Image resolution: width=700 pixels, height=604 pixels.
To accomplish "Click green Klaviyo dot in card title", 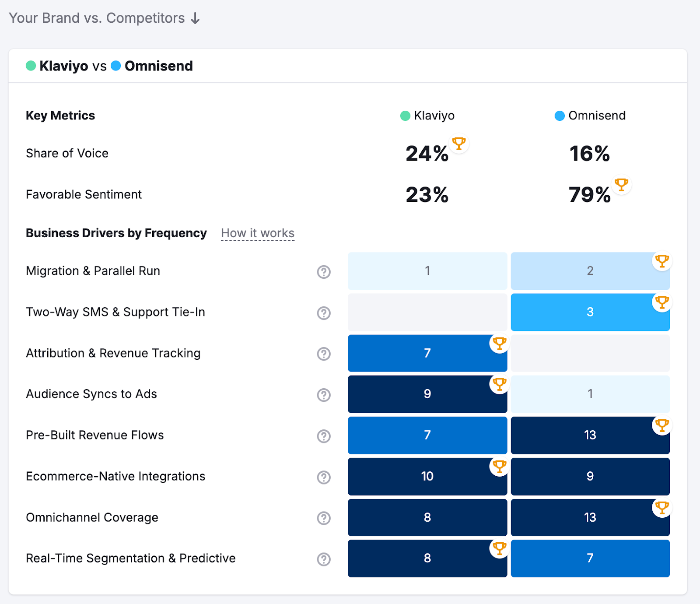I will coord(31,66).
